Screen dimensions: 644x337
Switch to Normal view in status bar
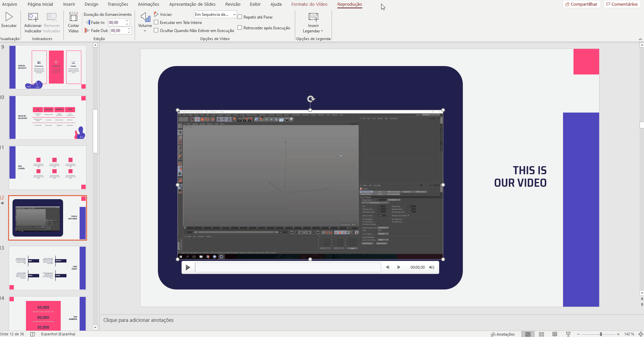pyautogui.click(x=528, y=334)
